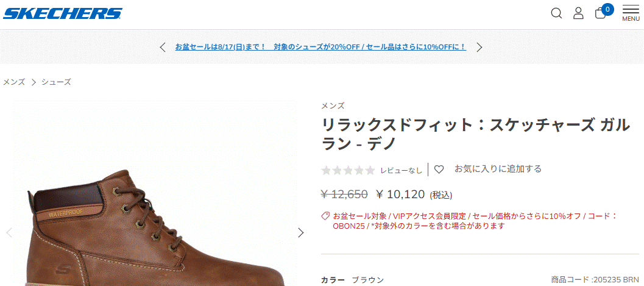
Task: Open the user account icon
Action: 578,13
